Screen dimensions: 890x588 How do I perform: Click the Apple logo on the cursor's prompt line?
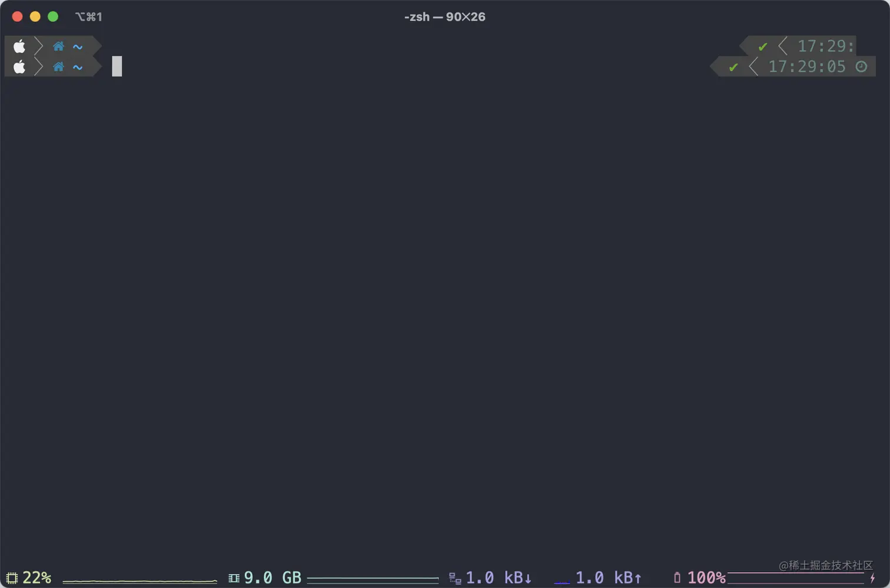[x=19, y=67]
